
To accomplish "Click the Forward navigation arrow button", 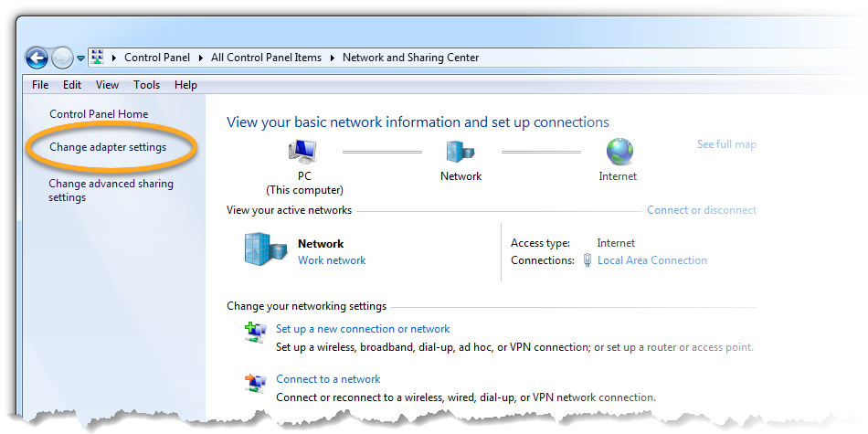I will coord(62,58).
